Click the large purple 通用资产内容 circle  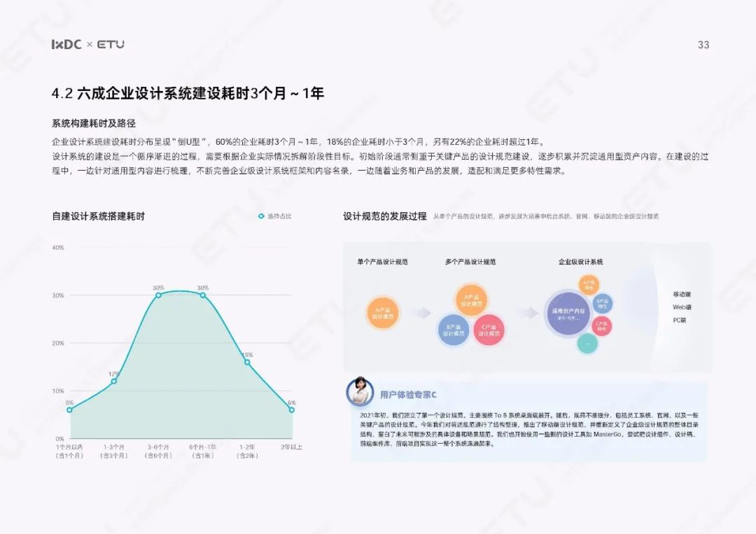click(x=568, y=313)
